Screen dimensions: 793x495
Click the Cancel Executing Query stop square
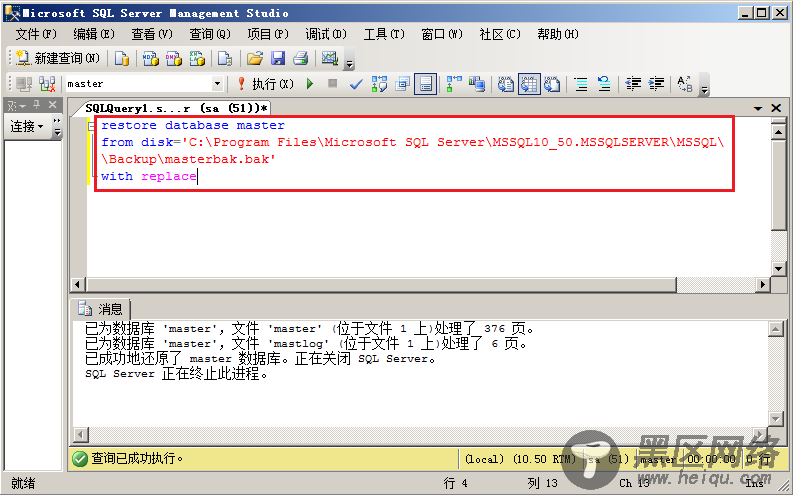(332, 83)
